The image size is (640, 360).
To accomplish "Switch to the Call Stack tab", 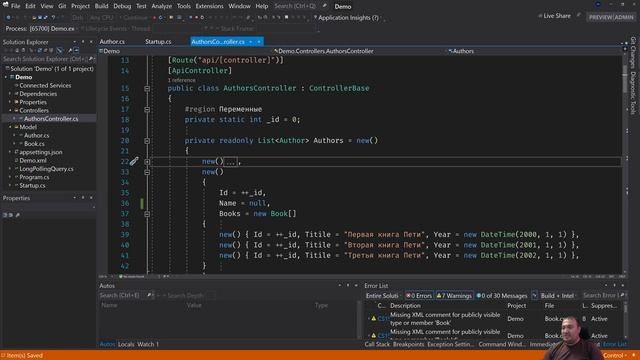I will point(377,344).
